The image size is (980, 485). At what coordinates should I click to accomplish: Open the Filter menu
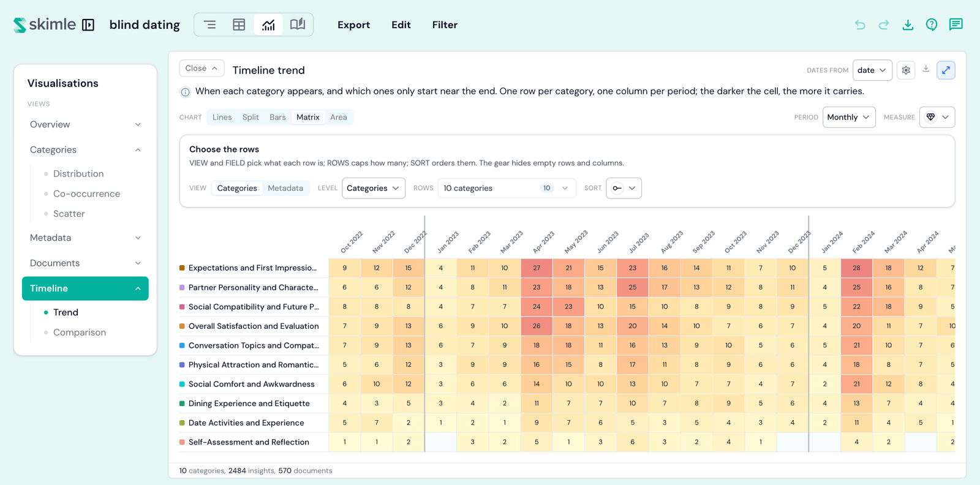click(445, 24)
